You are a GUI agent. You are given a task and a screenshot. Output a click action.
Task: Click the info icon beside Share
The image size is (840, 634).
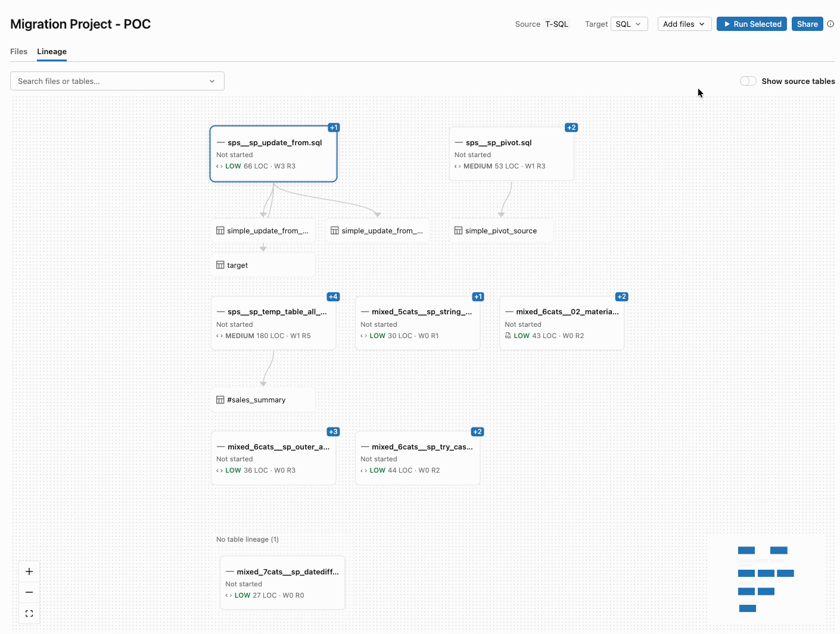coord(830,24)
